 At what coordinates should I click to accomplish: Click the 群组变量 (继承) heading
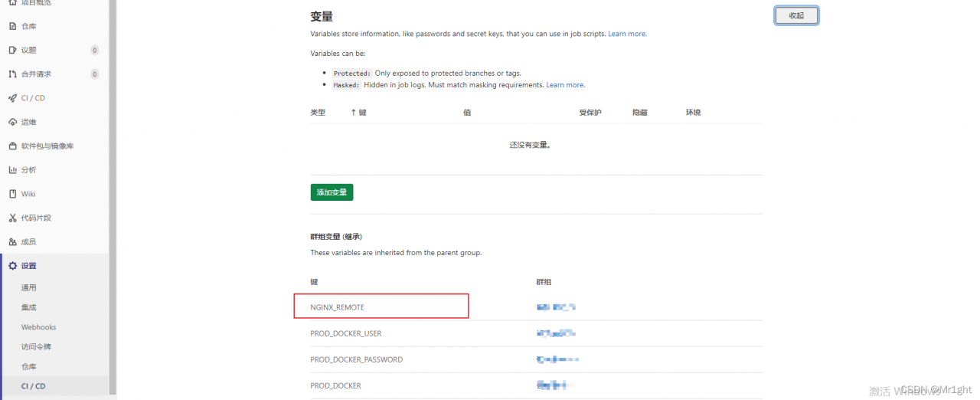(336, 237)
